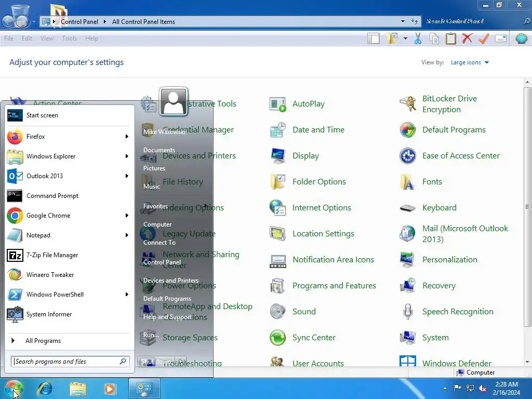
Task: Open Fonts control panel item
Action: click(x=421, y=181)
